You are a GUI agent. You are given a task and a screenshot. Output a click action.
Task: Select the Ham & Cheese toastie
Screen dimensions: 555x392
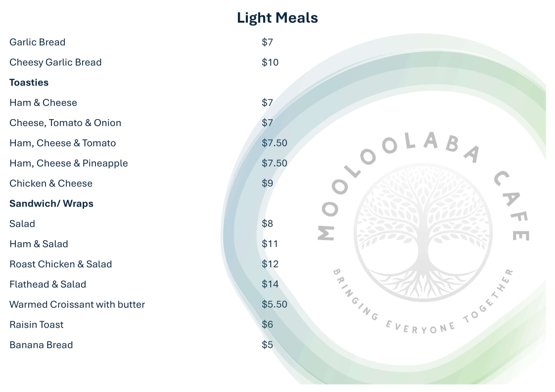point(43,103)
